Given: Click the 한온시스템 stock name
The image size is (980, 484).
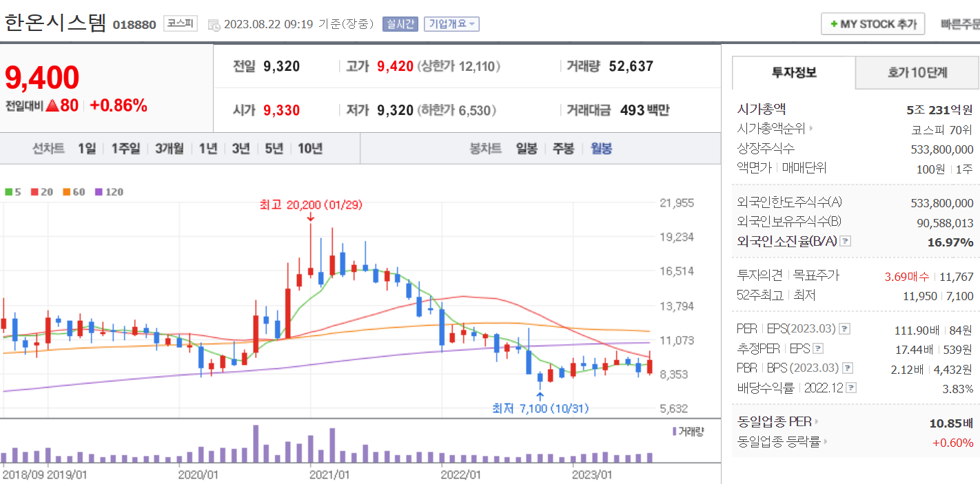Looking at the screenshot, I should (55, 23).
